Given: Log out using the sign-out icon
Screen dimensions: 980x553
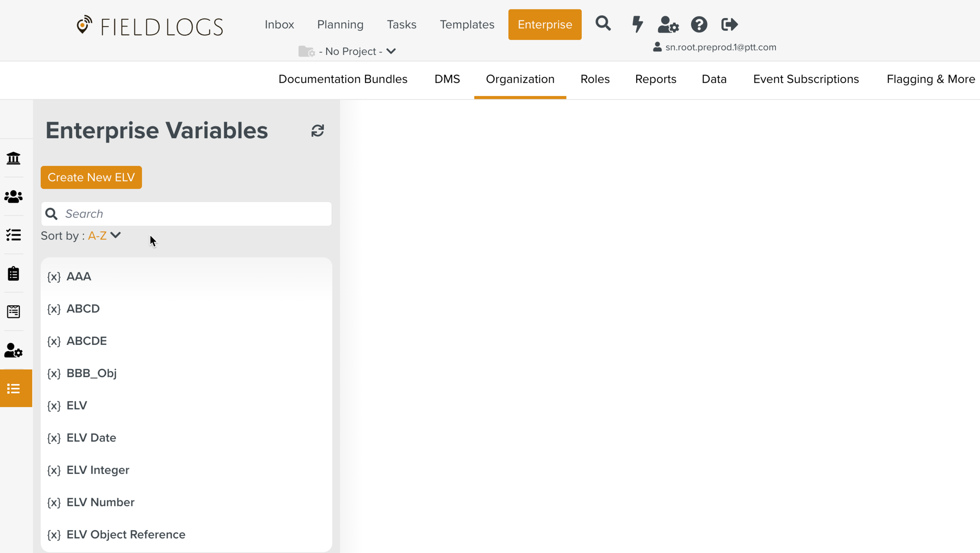Looking at the screenshot, I should [730, 24].
